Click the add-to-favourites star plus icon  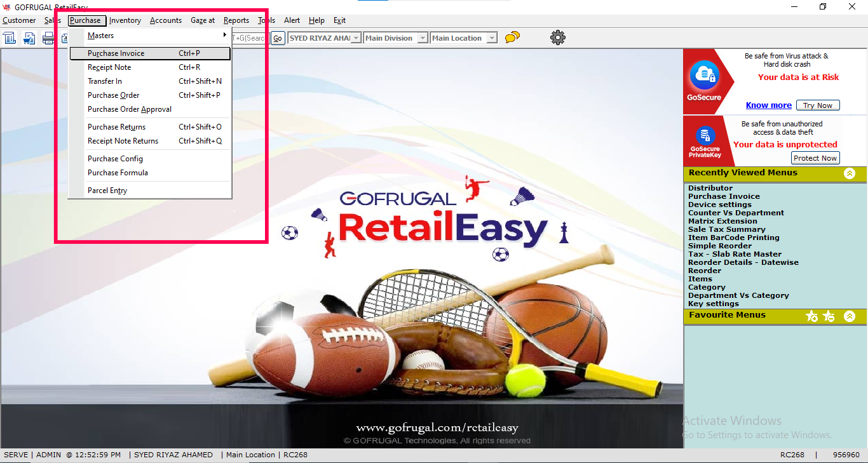(811, 316)
